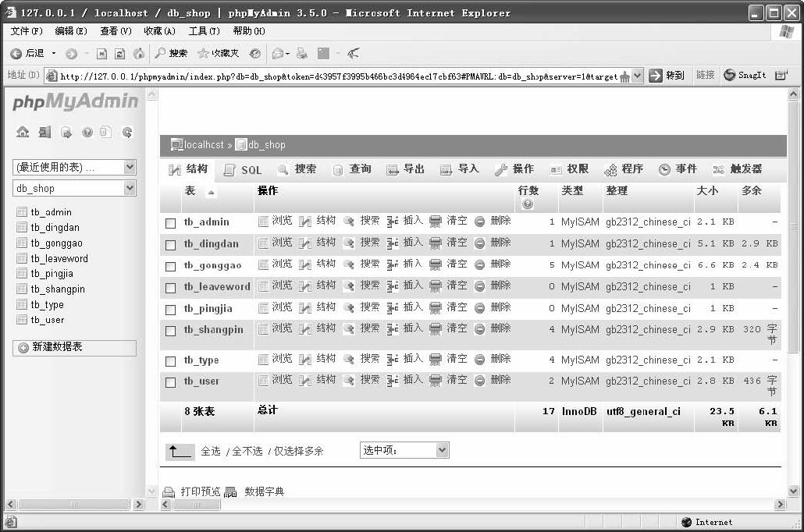The width and height of the screenshot is (804, 532).
Task: Open the 查看 menu
Action: tap(116, 31)
